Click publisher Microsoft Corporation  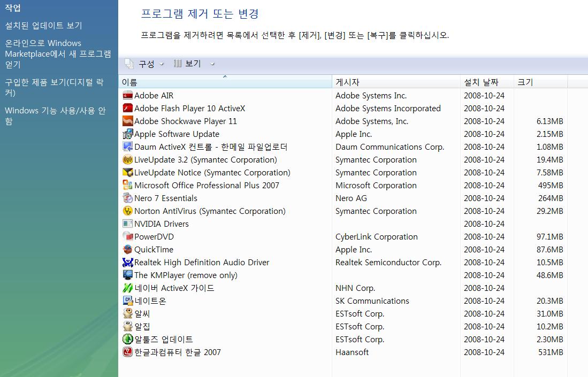[376, 185]
